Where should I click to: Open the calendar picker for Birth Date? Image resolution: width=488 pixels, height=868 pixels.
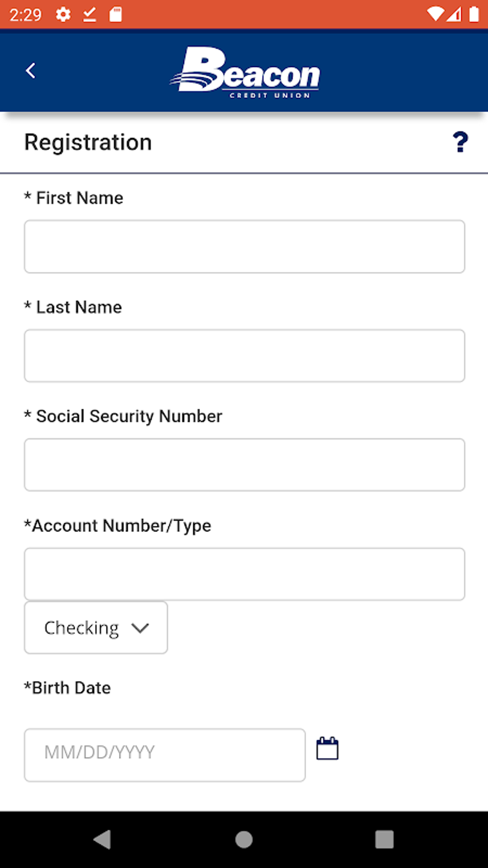[x=327, y=748]
